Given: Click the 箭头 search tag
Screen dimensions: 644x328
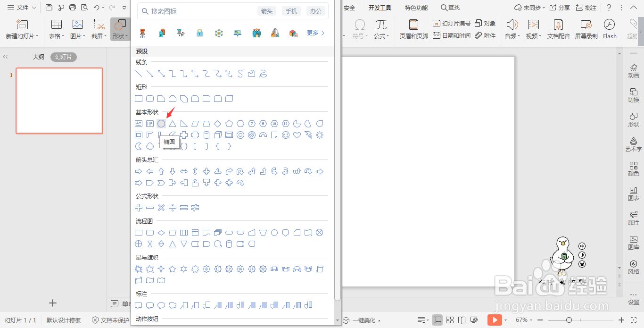Looking at the screenshot, I should point(267,11).
